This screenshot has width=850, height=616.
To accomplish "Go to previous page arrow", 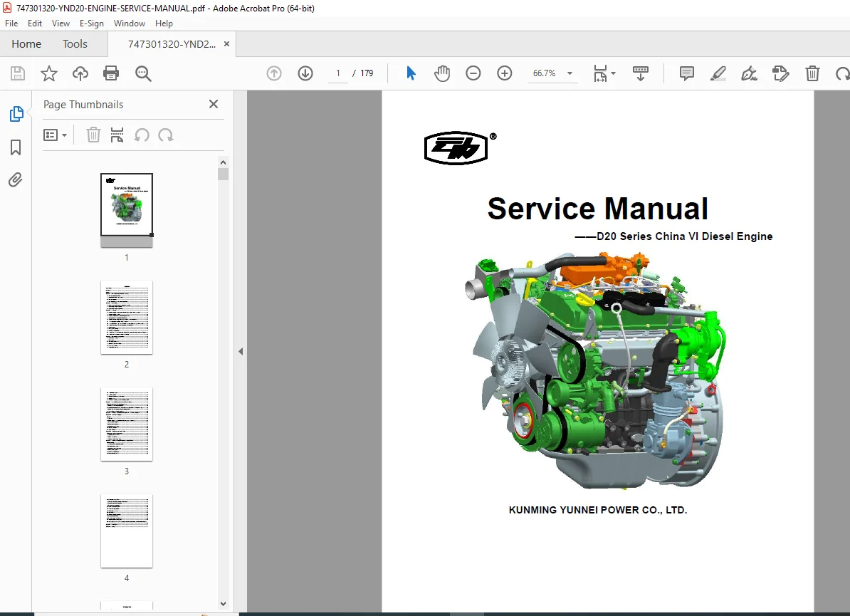I will click(274, 73).
